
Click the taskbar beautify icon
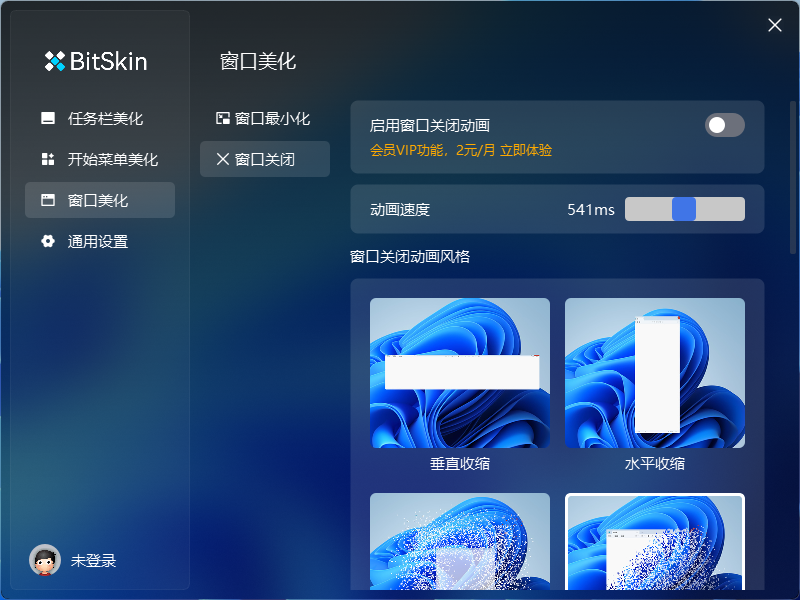click(48, 118)
